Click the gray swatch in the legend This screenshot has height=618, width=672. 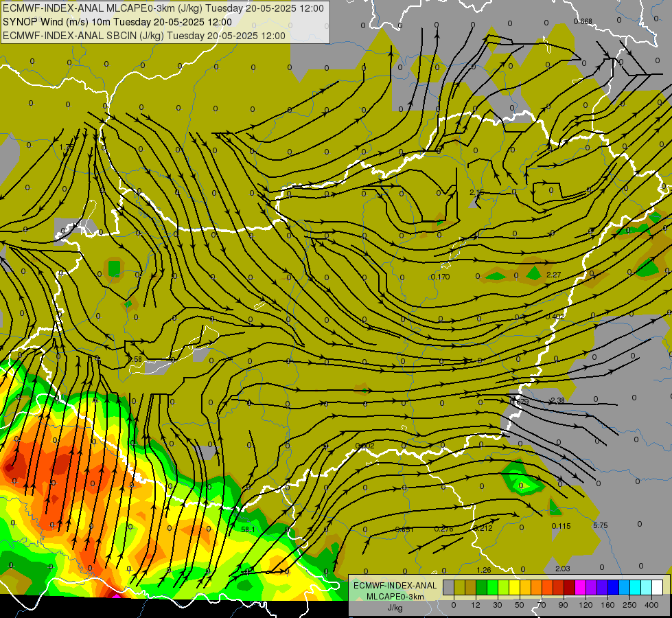(x=449, y=587)
